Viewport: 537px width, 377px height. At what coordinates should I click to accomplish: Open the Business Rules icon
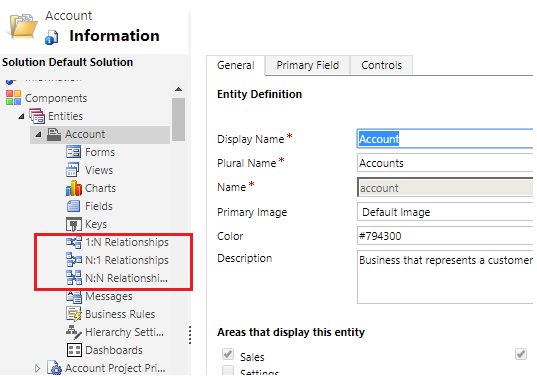click(74, 314)
